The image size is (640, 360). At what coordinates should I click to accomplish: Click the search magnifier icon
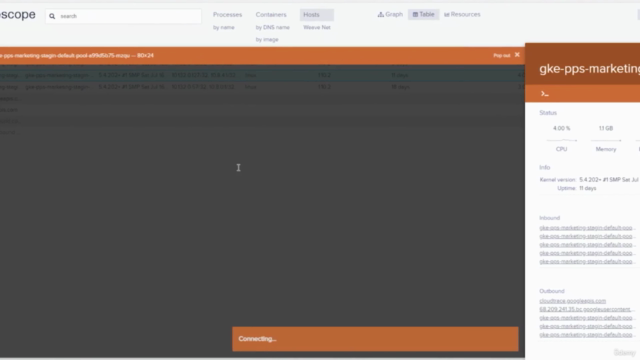[x=52, y=16]
